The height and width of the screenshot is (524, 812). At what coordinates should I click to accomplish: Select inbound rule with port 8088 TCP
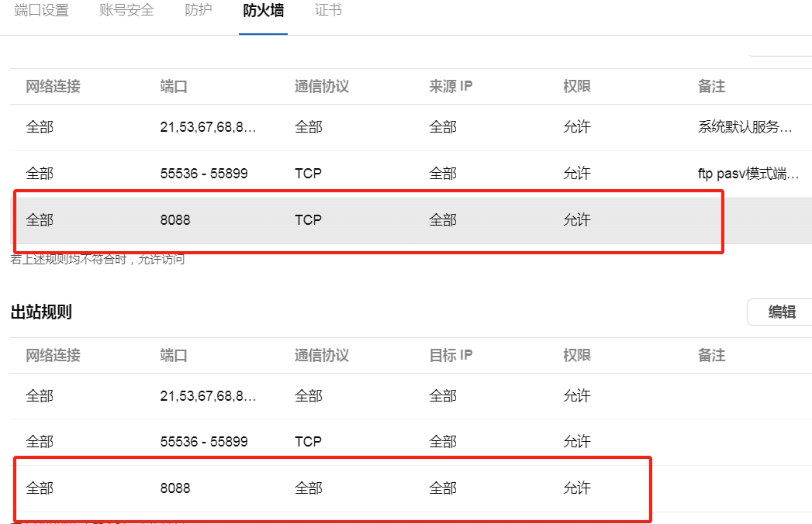[x=411, y=220]
